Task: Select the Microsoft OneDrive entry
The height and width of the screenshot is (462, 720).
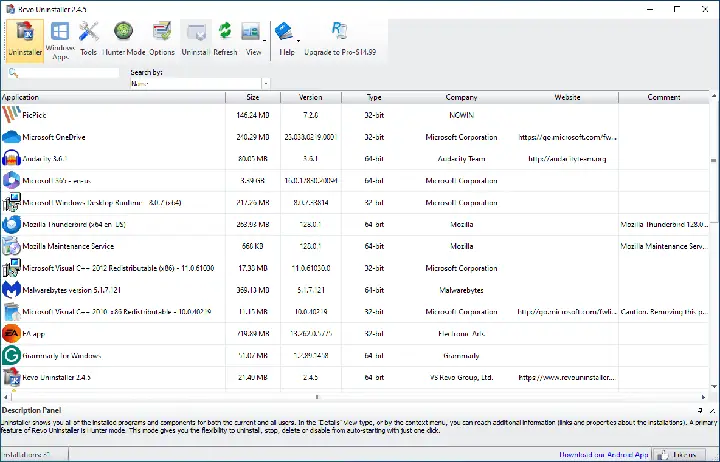Action: point(54,137)
